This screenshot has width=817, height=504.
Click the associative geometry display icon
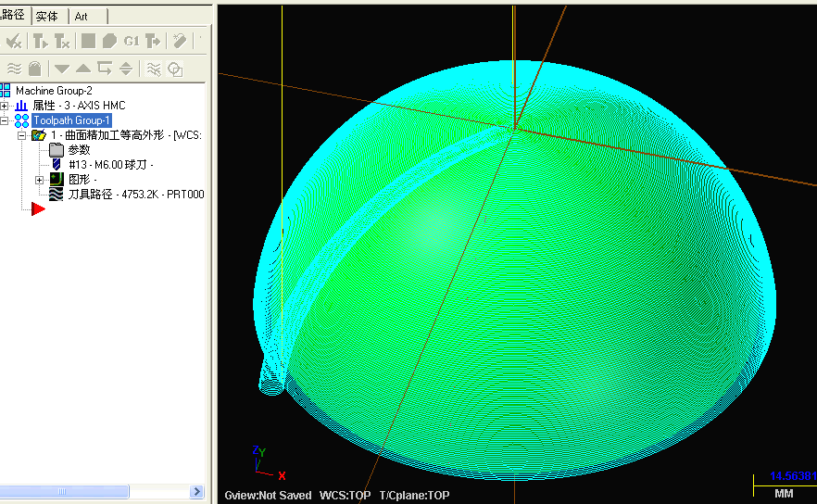(175, 69)
